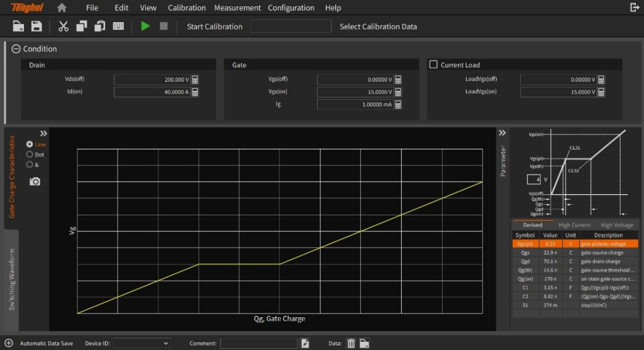Image resolution: width=644 pixels, height=350 pixels.
Task: Take a graph snapshot with camera icon
Action: pos(35,182)
